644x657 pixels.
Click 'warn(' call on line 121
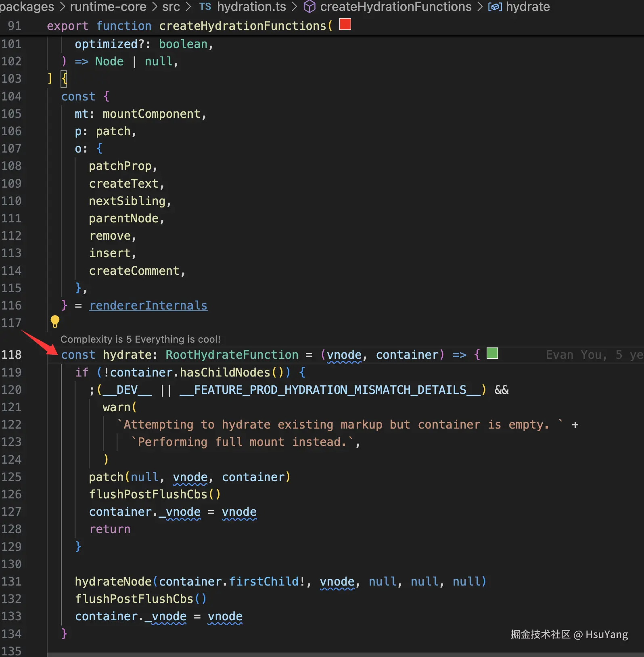pyautogui.click(x=120, y=407)
